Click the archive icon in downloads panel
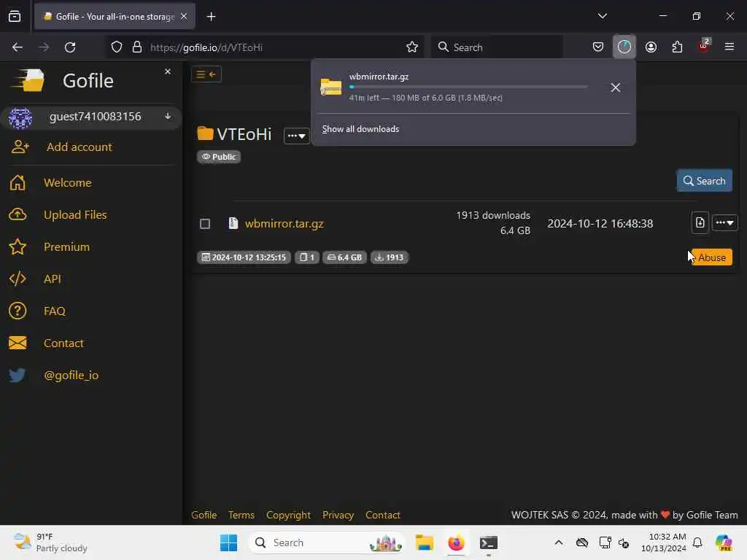This screenshot has width=747, height=560. point(330,87)
